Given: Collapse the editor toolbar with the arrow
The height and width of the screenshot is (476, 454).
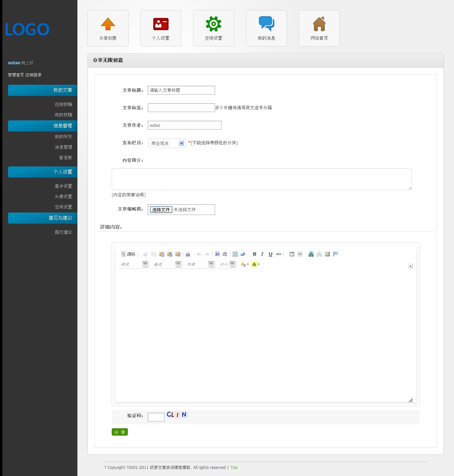Looking at the screenshot, I should tap(410, 266).
